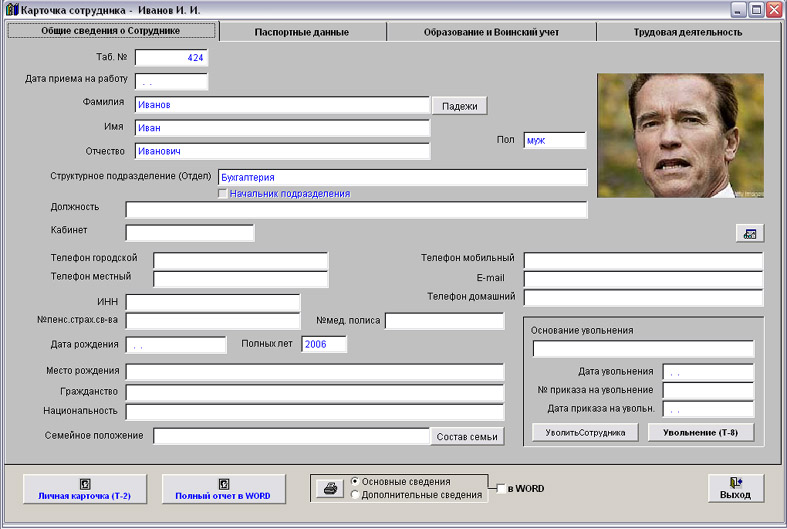Open Образование и Воинский учет tab
The width and height of the screenshot is (787, 529).
[491, 32]
